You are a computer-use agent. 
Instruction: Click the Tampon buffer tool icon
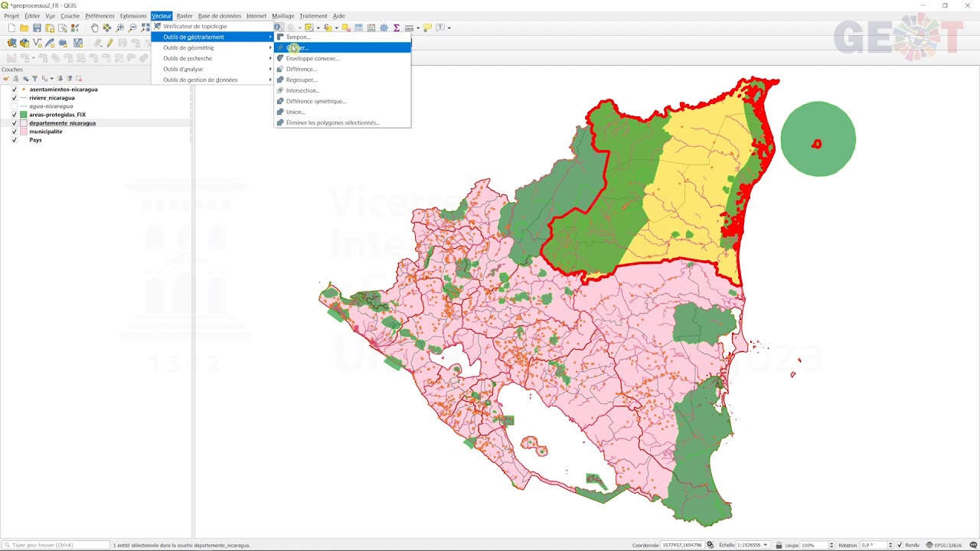click(280, 37)
